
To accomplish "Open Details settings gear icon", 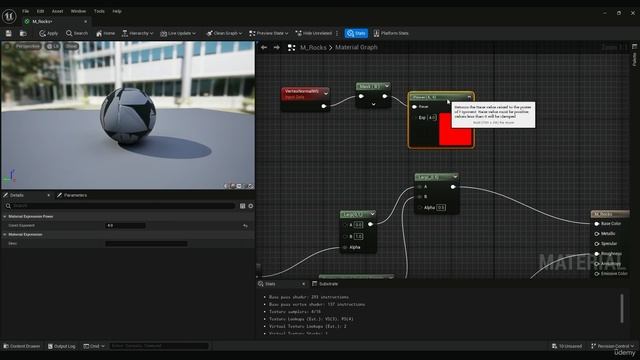I will tap(251, 206).
